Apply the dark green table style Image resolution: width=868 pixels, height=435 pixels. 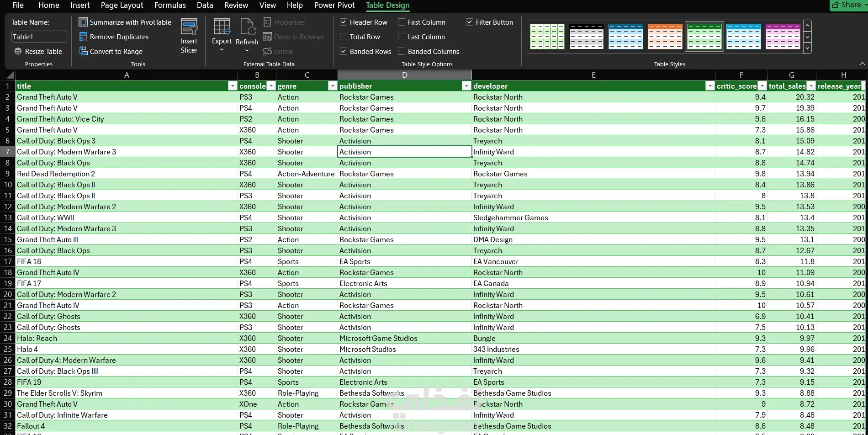click(x=704, y=37)
